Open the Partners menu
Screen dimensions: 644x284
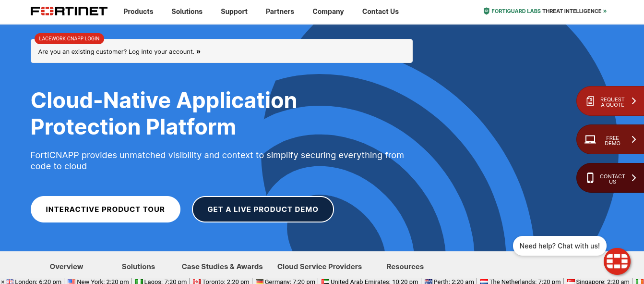[x=280, y=12]
